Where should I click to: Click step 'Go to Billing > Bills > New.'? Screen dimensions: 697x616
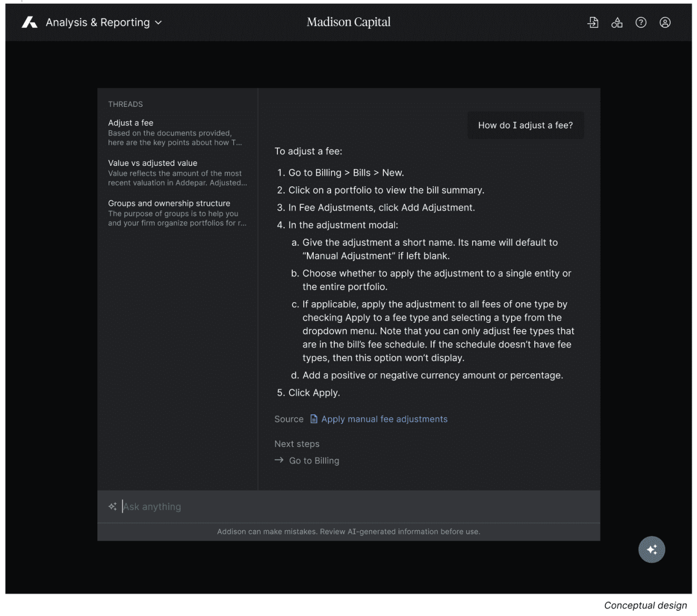click(346, 173)
